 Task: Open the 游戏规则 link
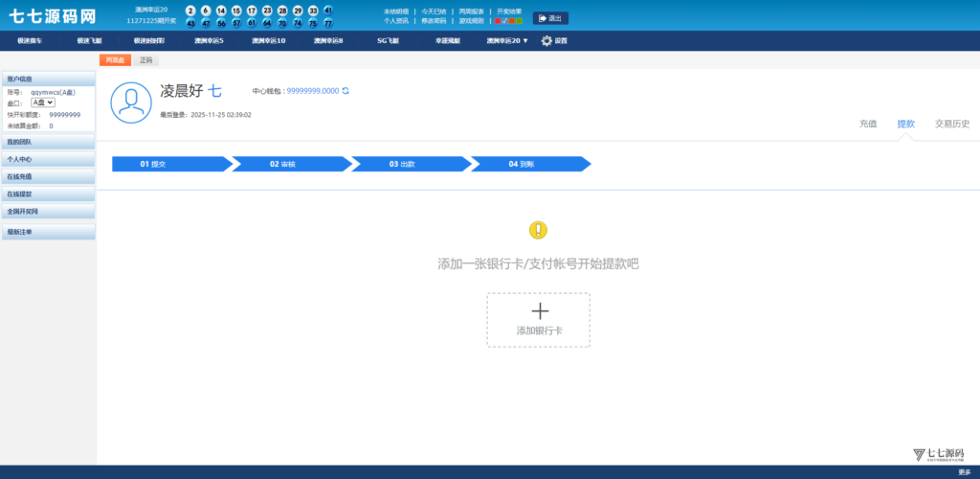(471, 21)
